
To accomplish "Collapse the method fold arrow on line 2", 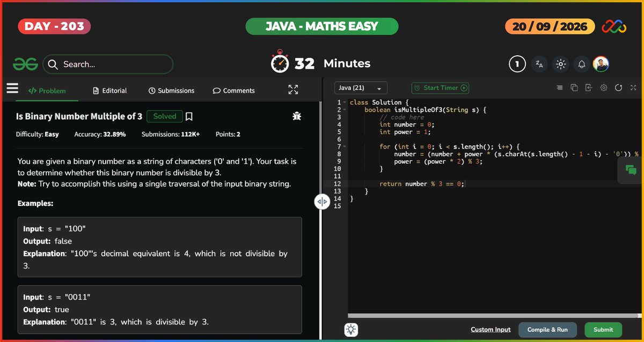I will pos(344,110).
